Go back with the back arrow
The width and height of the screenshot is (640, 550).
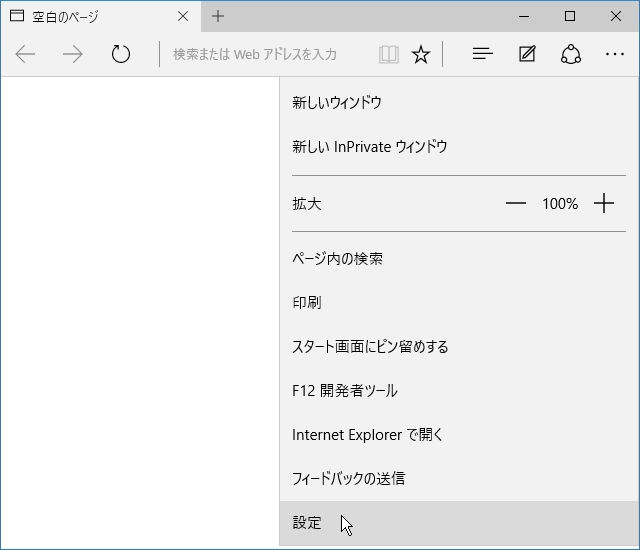point(25,54)
